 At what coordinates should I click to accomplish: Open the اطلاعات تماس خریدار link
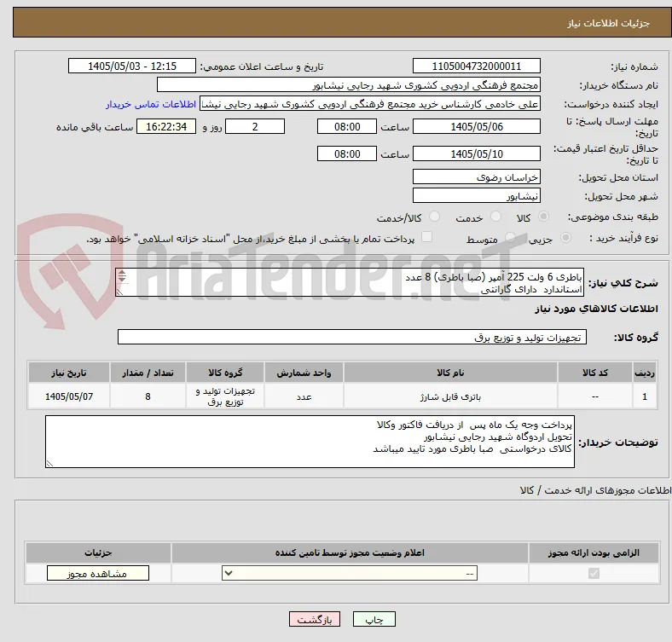tap(151, 104)
